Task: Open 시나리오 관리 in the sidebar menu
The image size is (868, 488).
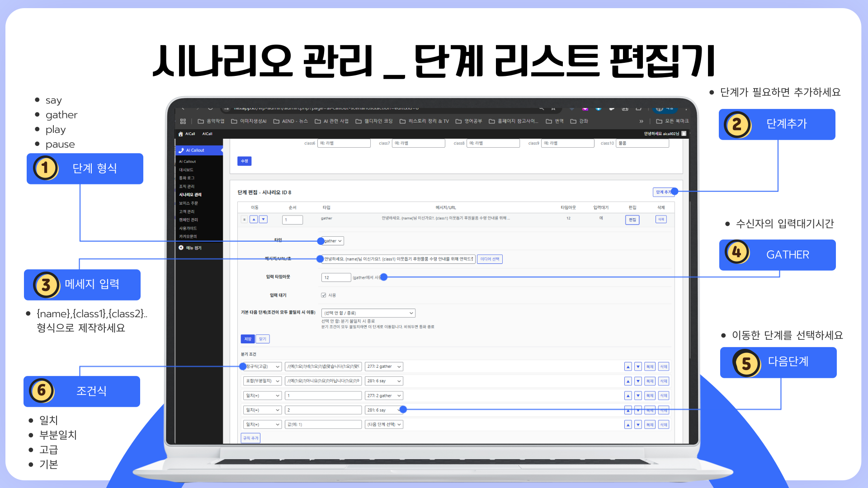Action: 190,195
